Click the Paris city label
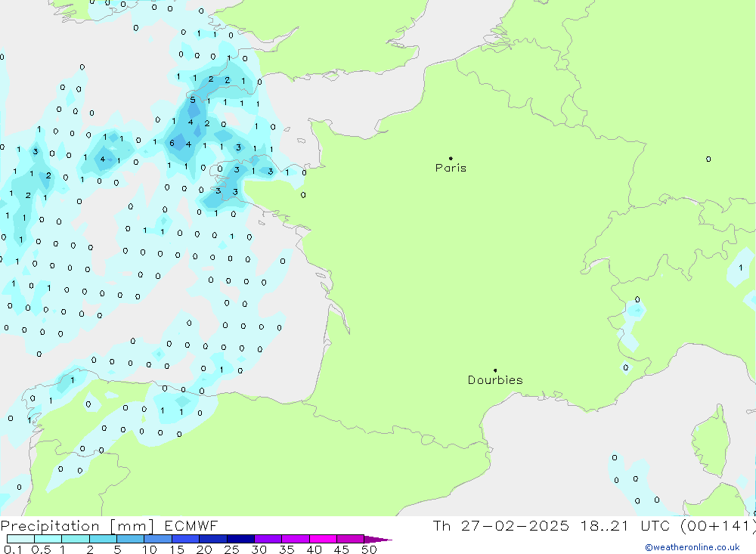The width and height of the screenshot is (756, 554). click(451, 168)
